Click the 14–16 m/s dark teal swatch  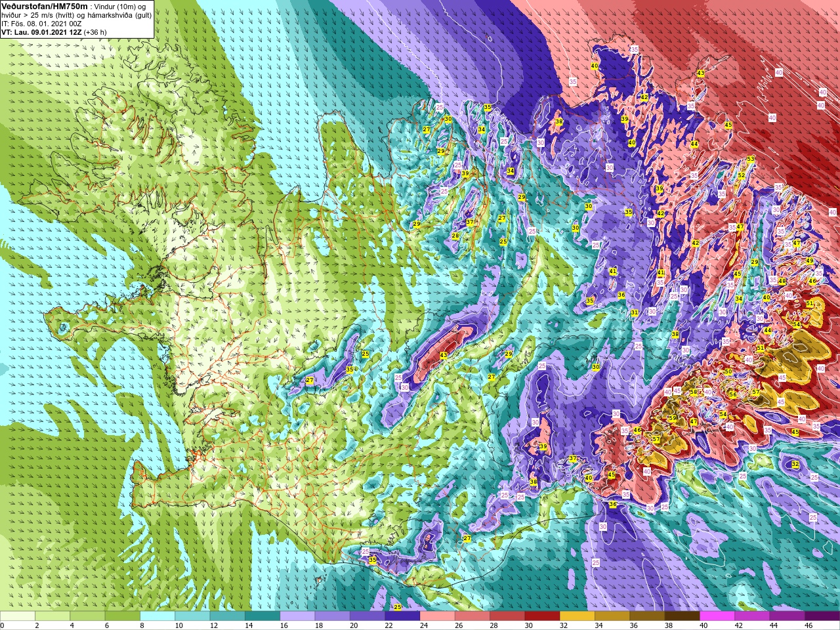tap(262, 616)
